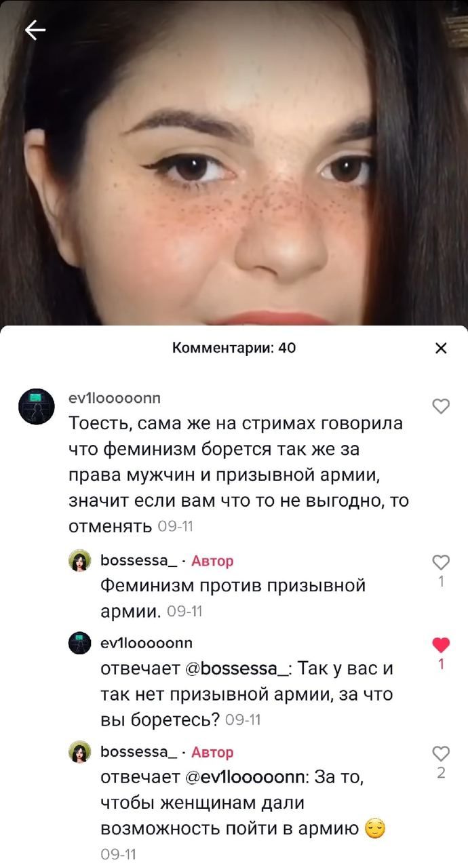Unlike ev1looooonn's reply with red heart
Screen dimensions: 468x868
click(x=441, y=645)
